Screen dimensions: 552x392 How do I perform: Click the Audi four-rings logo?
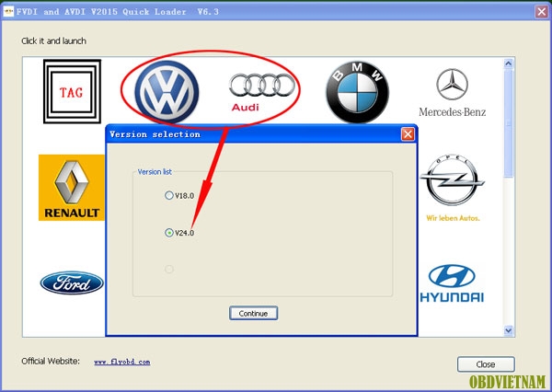tap(261, 92)
